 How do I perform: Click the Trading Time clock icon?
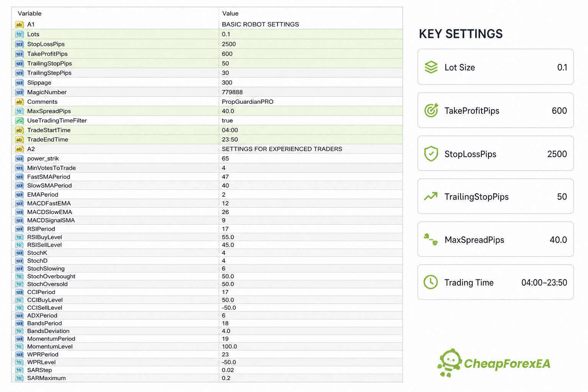[431, 282]
